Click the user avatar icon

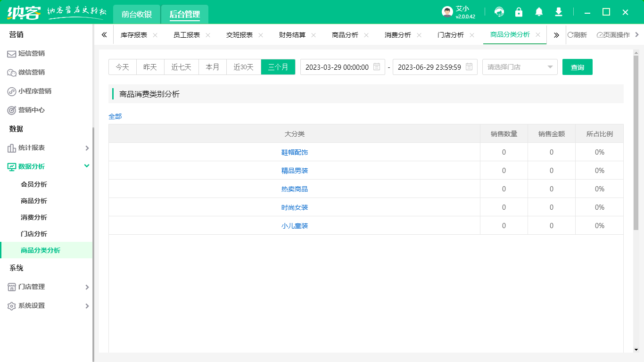click(x=447, y=12)
